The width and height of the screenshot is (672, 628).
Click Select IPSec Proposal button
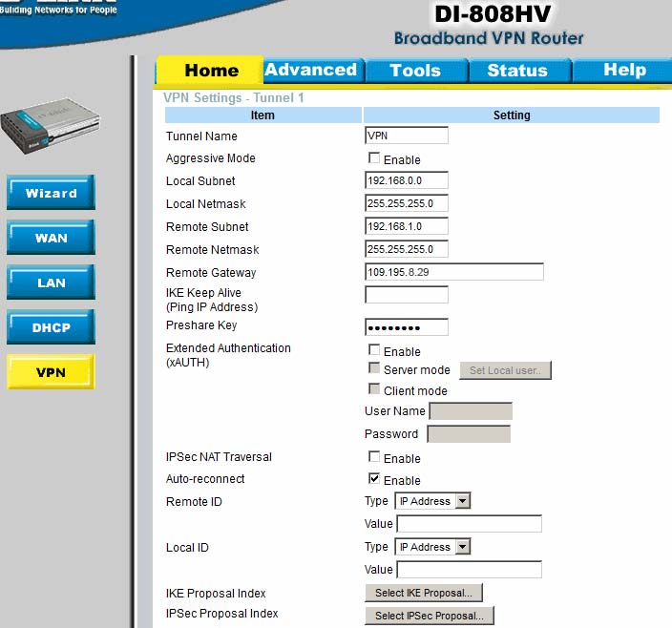[430, 616]
